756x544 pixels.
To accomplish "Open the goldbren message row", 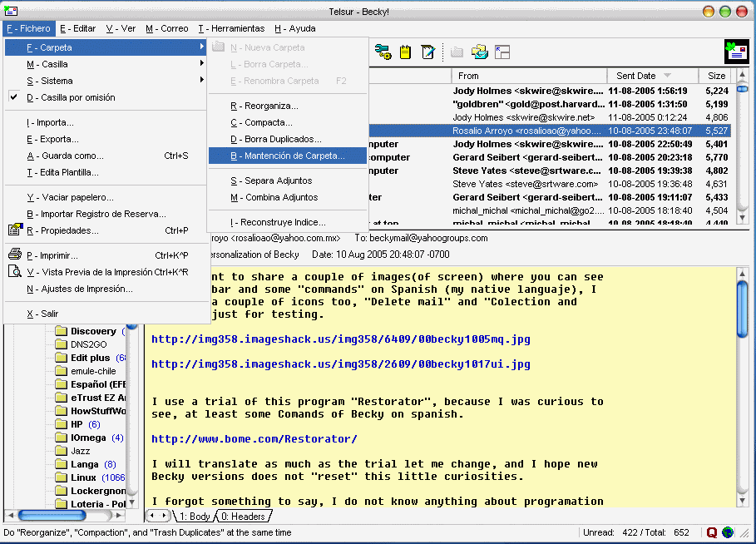I will [x=550, y=104].
